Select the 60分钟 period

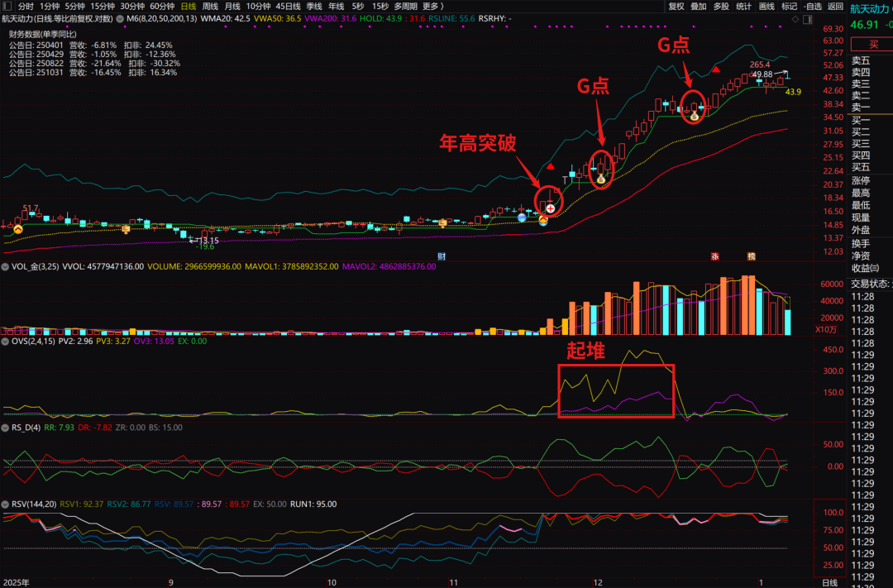click(x=162, y=7)
